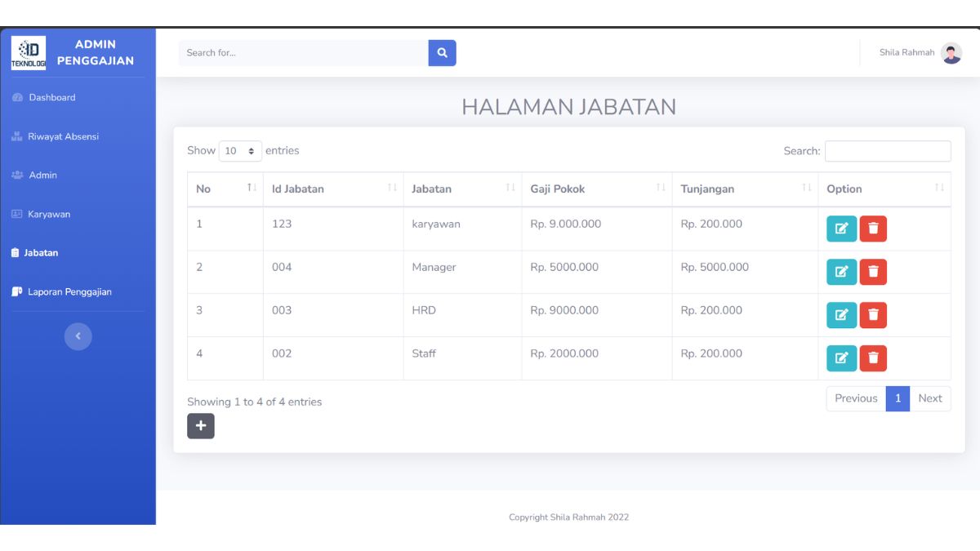Click the Karyawan ID card icon

point(17,214)
